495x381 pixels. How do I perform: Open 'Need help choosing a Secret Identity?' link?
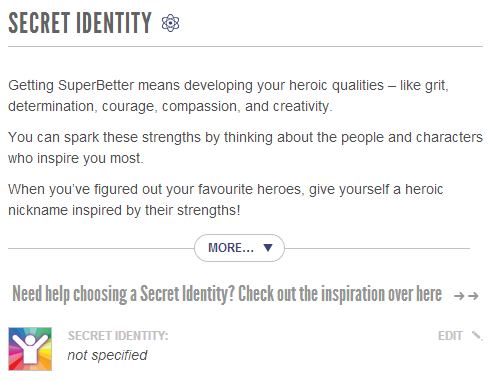pyautogui.click(x=124, y=294)
